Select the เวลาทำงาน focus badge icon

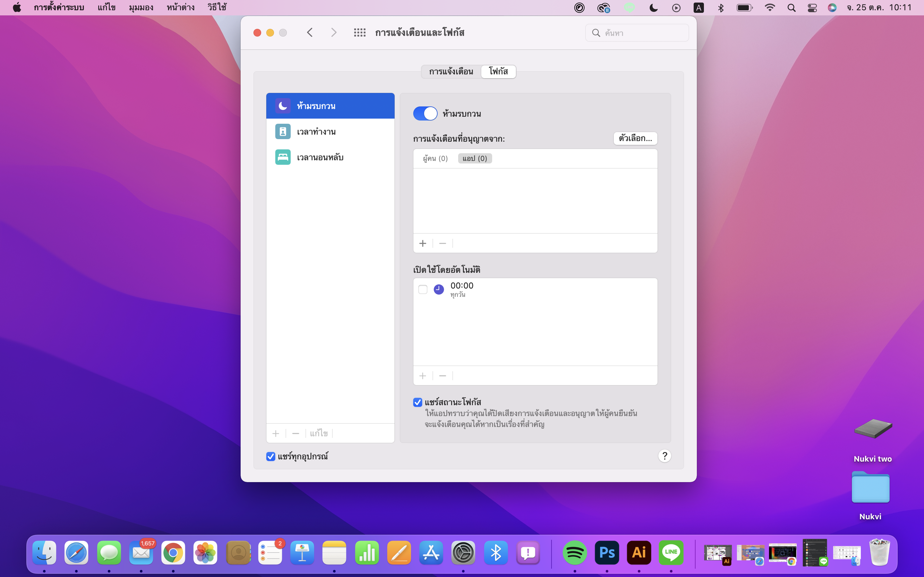(x=283, y=132)
